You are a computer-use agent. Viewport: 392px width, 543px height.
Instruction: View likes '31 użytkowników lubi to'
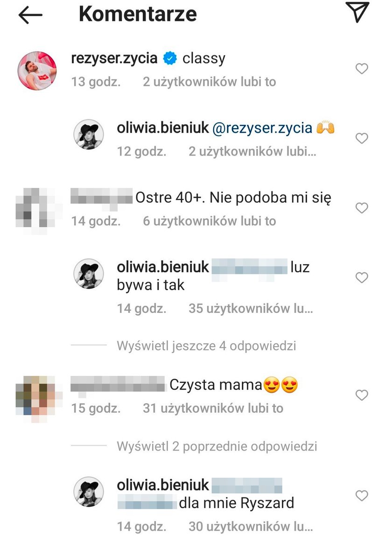click(213, 408)
